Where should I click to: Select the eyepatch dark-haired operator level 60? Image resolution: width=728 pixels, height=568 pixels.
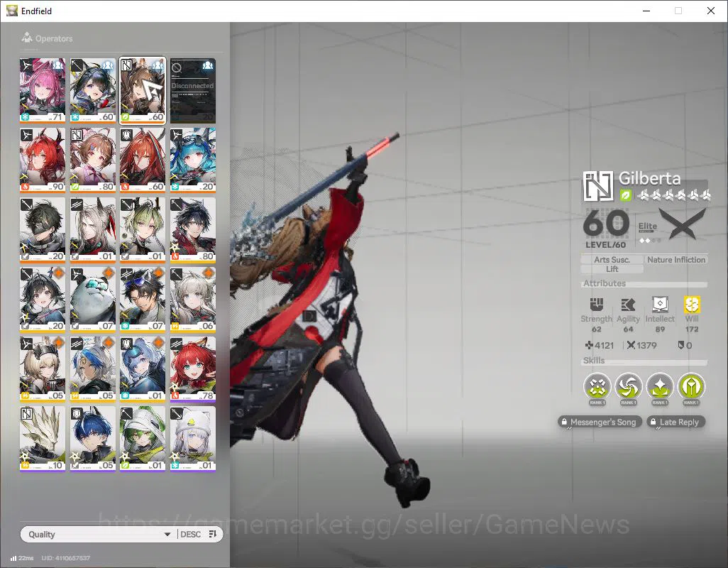(93, 90)
